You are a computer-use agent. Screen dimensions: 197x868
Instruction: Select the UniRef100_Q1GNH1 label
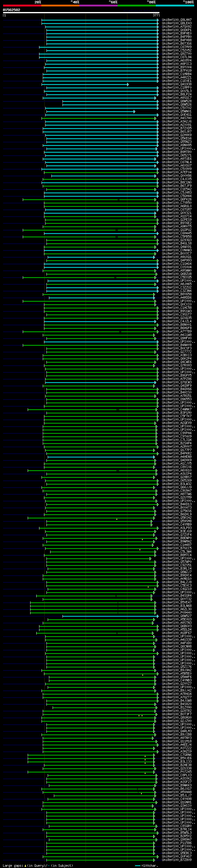coord(177,802)
